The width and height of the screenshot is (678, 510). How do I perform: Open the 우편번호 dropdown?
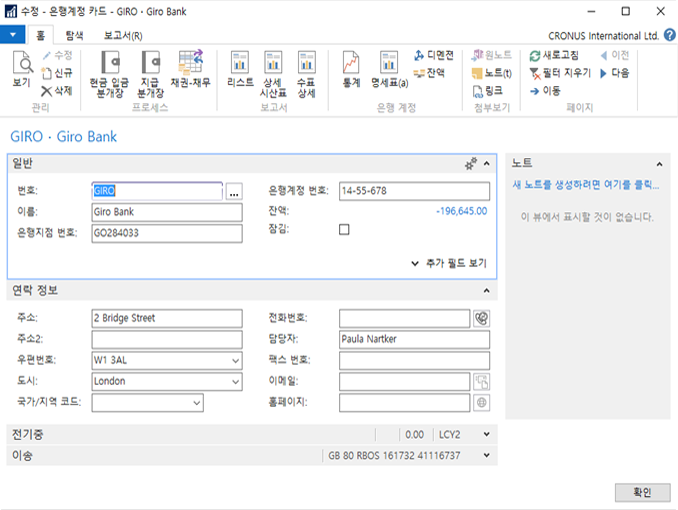pyautogui.click(x=236, y=360)
